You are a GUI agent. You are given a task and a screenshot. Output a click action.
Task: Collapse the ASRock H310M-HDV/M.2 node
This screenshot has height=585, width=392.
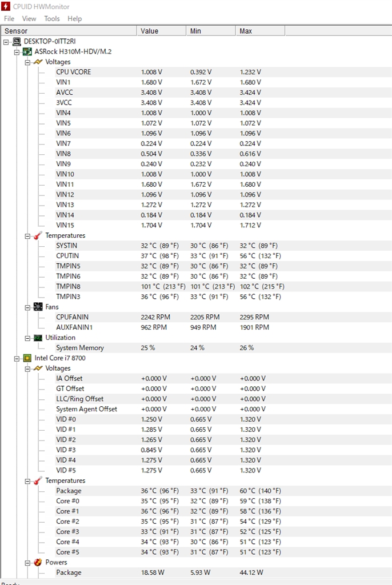coord(17,52)
